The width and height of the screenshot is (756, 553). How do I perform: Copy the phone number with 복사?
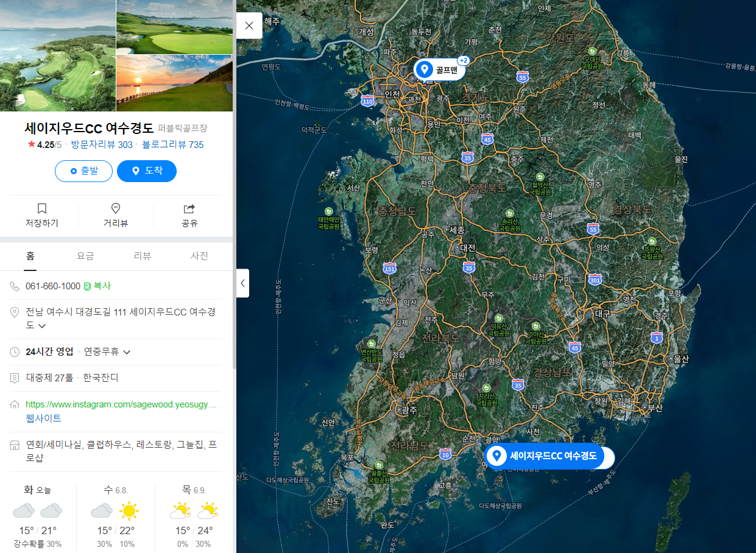coord(97,286)
